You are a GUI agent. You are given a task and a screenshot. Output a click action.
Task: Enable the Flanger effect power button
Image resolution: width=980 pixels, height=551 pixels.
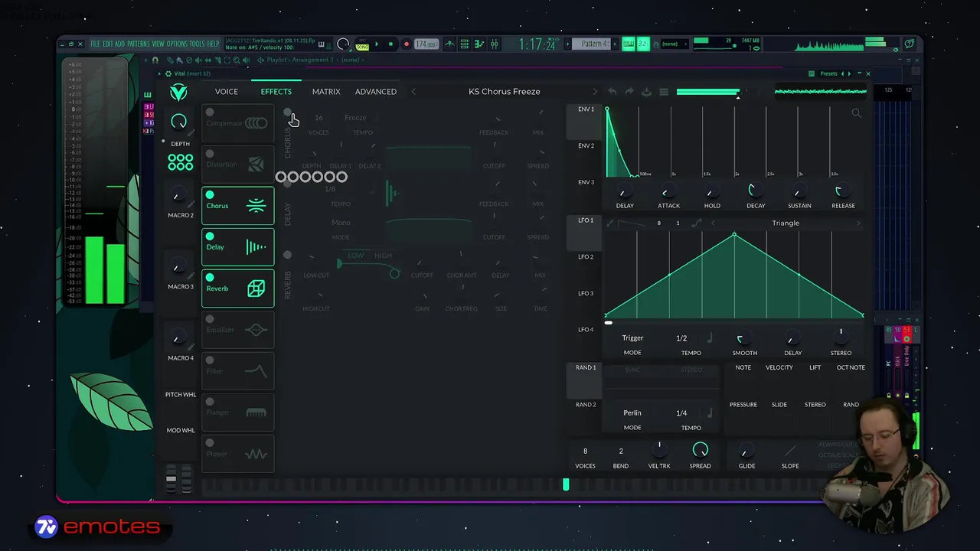210,402
